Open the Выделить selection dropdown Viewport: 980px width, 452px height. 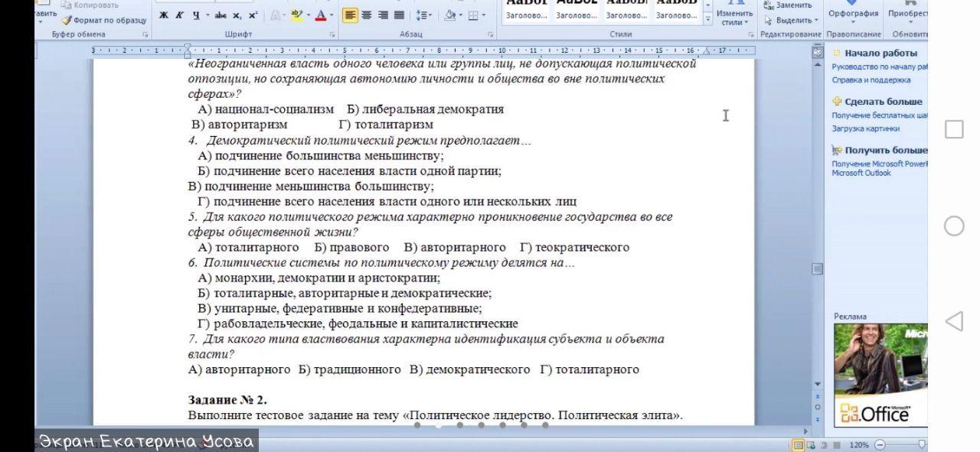click(x=791, y=20)
